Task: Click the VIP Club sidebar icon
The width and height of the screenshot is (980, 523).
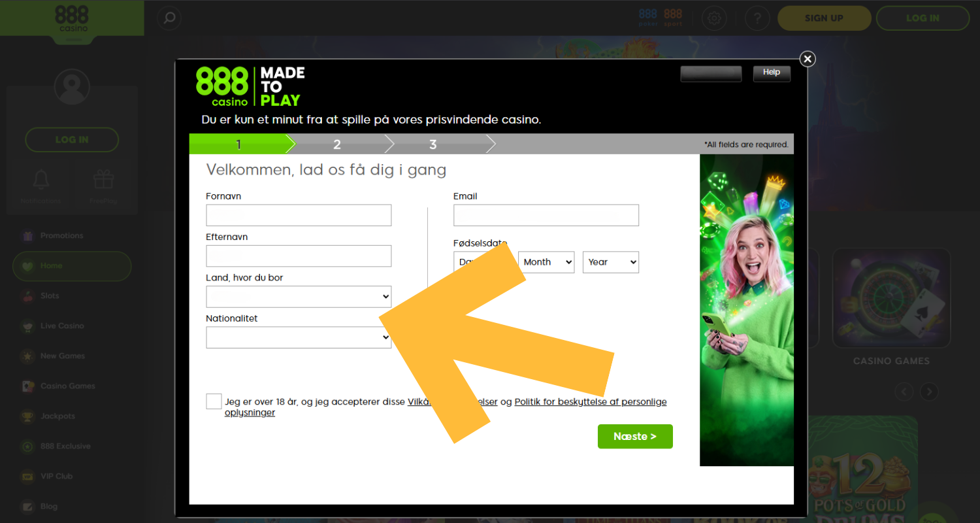Action: pyautogui.click(x=27, y=476)
